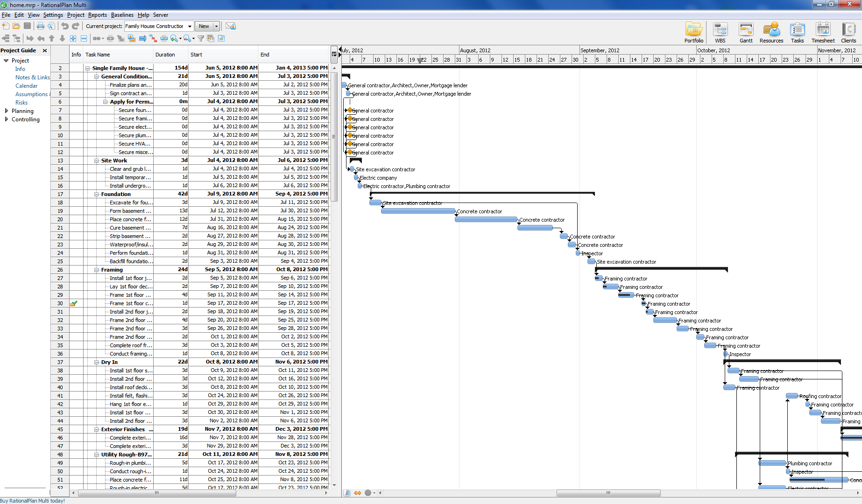Collapse the Single Family House task row
Screen dimensions: 862x504
[x=88, y=68]
